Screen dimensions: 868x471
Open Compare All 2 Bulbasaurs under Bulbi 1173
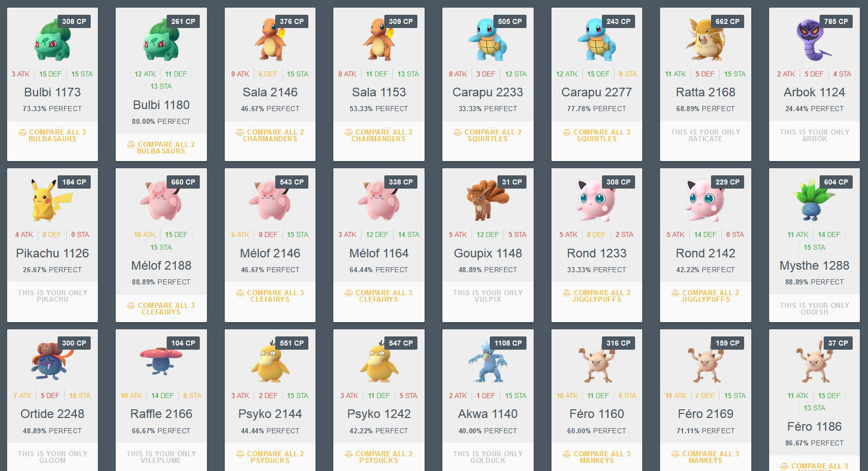(x=52, y=135)
